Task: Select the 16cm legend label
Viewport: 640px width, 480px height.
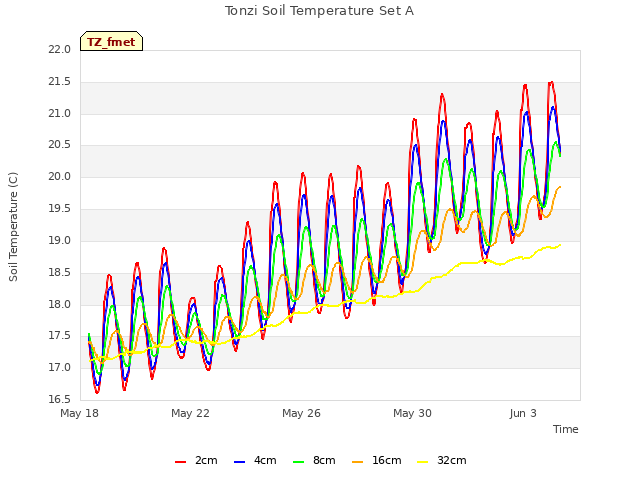Action: (x=387, y=460)
